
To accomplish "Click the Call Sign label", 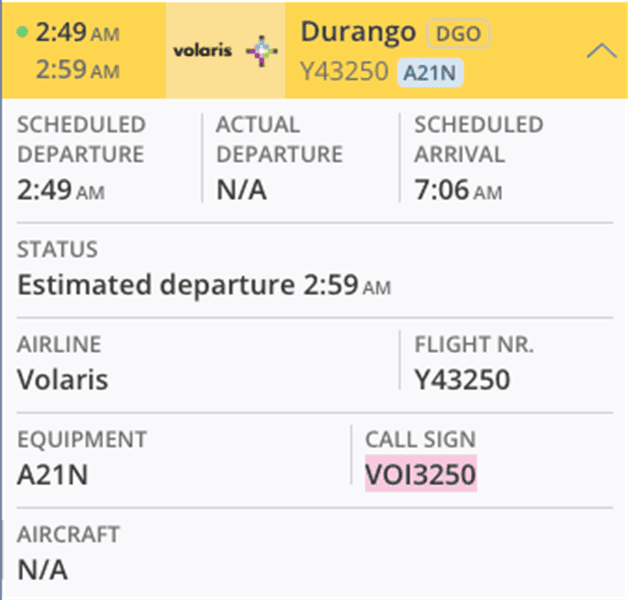I will 421,439.
